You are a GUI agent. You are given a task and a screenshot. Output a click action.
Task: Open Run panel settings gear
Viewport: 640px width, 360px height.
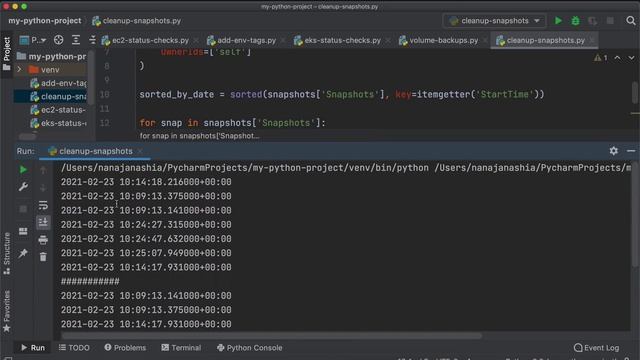(613, 151)
